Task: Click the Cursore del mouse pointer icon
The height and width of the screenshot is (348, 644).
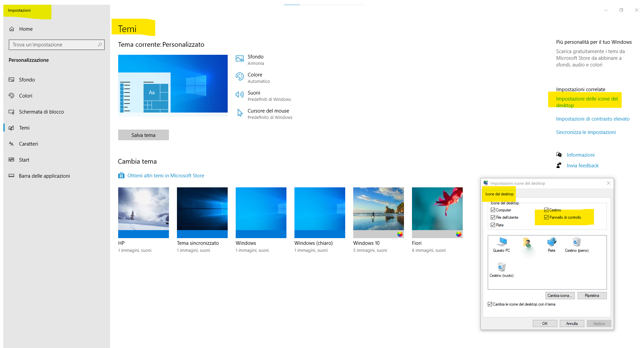Action: 240,113
